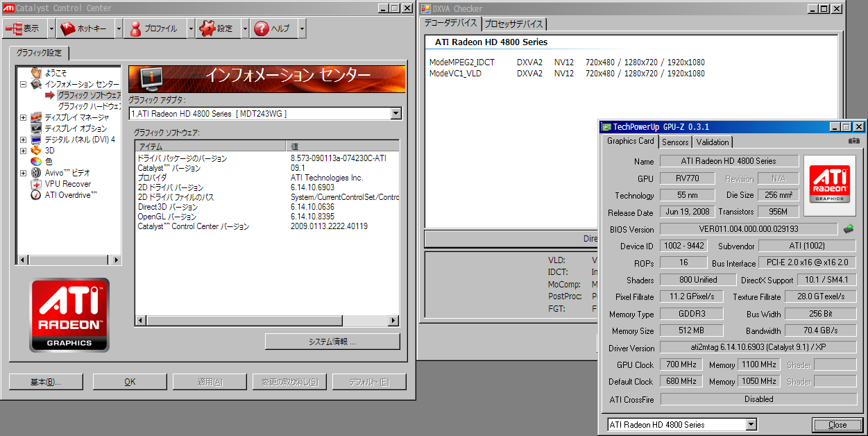
Task: Click the 適用(A) button
Action: (210, 382)
